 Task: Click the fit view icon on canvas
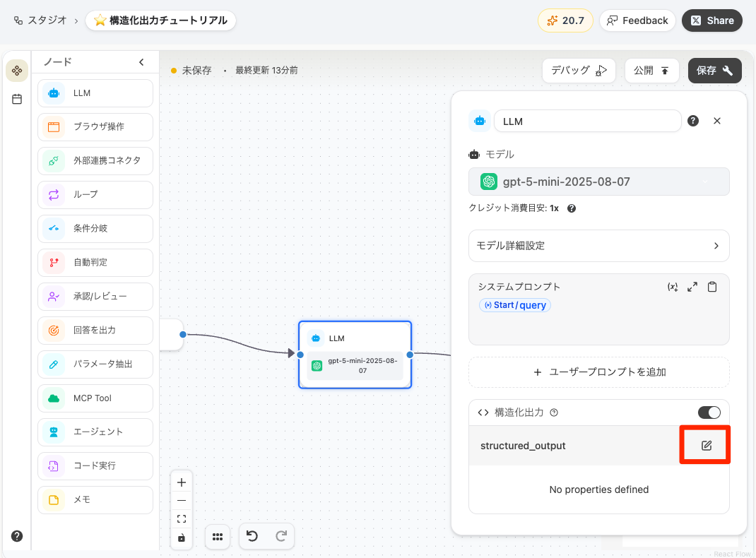(182, 519)
